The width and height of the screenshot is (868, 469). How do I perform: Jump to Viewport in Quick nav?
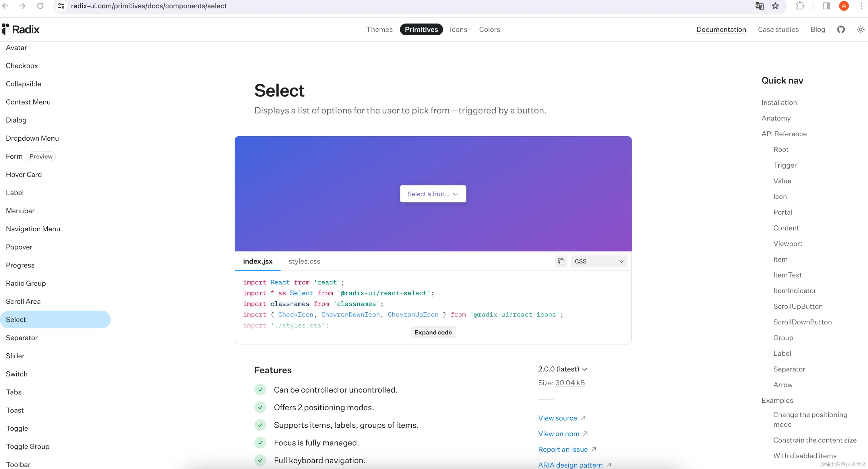click(x=788, y=244)
